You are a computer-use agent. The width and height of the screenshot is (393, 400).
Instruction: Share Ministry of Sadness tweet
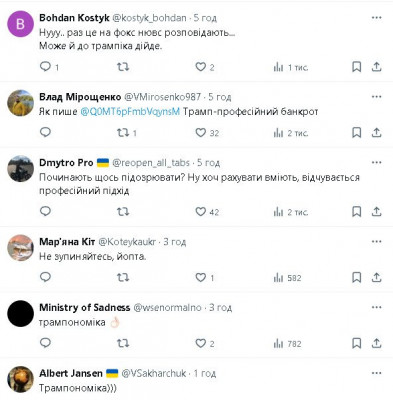376,343
